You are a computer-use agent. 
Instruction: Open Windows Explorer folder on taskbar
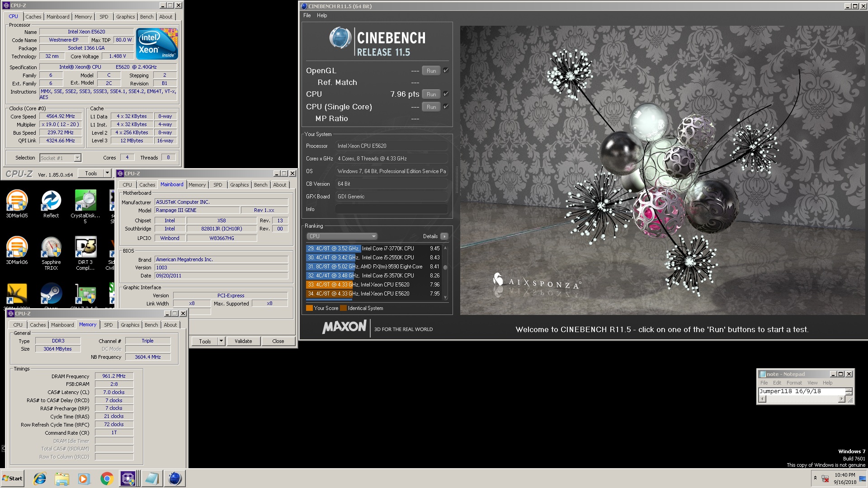tap(62, 479)
